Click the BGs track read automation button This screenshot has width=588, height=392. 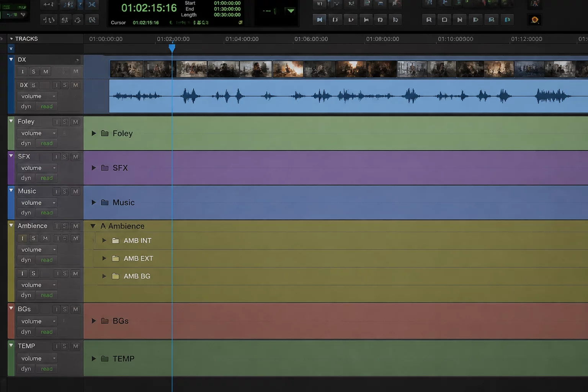pyautogui.click(x=47, y=332)
